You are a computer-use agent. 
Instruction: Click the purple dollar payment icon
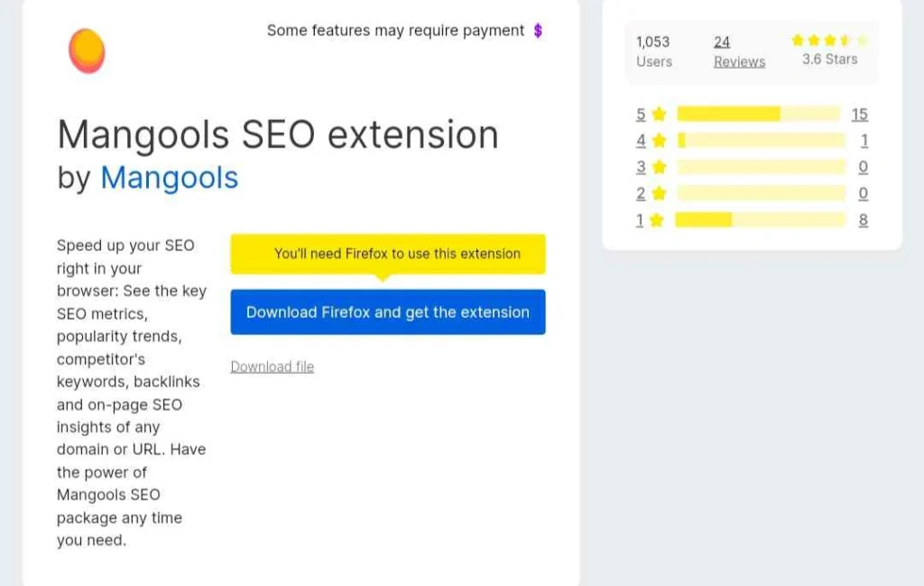pyautogui.click(x=538, y=31)
